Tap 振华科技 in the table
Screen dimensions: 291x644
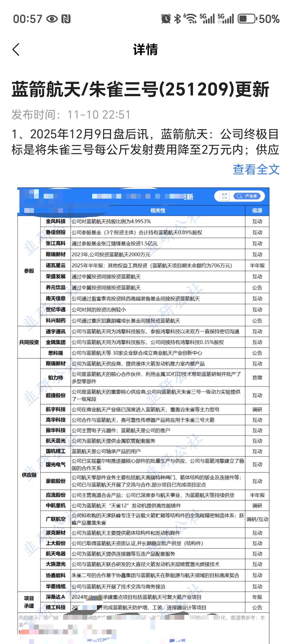coord(56,430)
